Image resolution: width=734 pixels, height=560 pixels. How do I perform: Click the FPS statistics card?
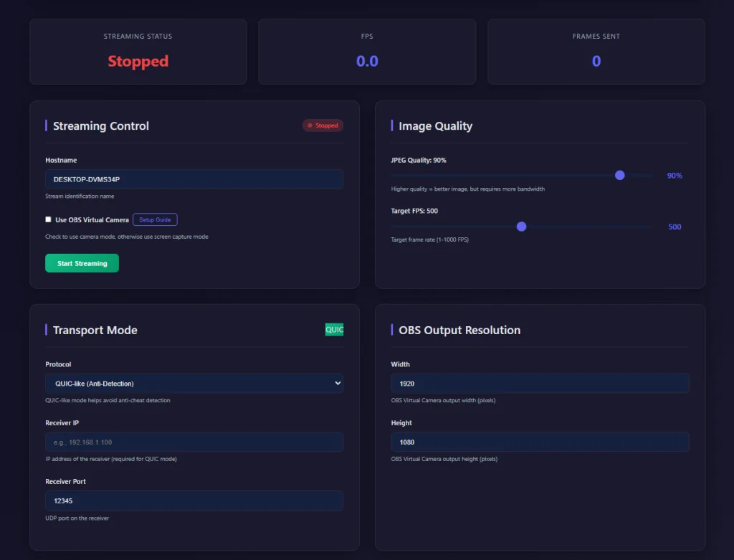point(367,52)
